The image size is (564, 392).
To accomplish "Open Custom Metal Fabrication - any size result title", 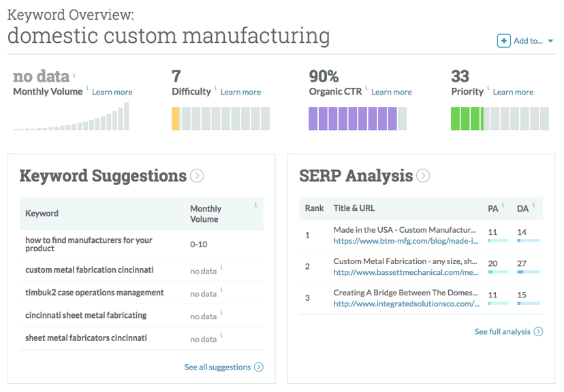I will [x=405, y=261].
